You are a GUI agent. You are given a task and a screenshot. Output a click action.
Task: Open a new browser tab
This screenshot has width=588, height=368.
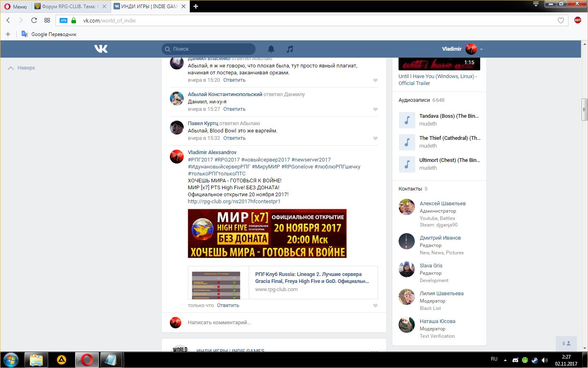[196, 7]
